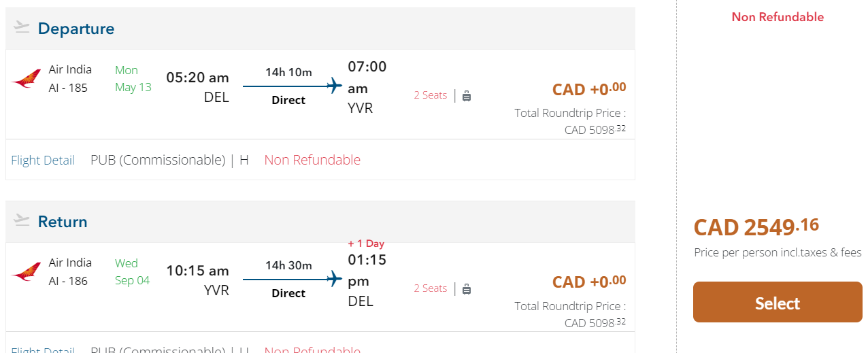
Task: Click baggage icon on departure flight
Action: [x=467, y=96]
